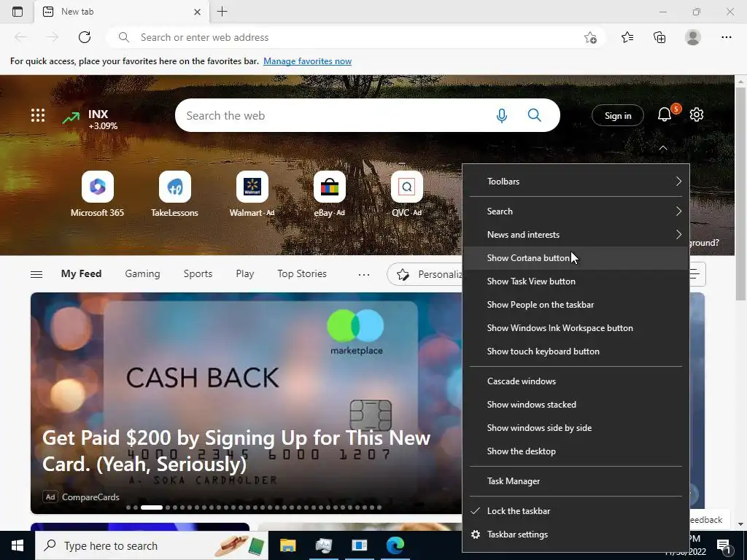Toggle Show touch keyboard button
This screenshot has height=560, width=747.
pos(576,351)
